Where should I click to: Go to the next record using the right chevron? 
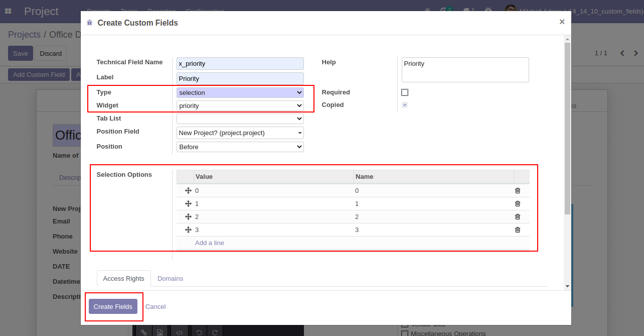point(636,53)
